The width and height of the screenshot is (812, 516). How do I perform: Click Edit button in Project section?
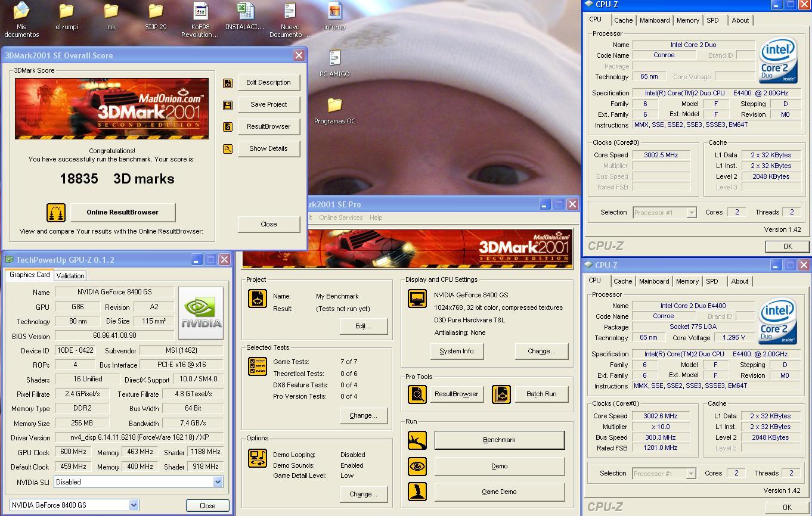[x=364, y=327]
